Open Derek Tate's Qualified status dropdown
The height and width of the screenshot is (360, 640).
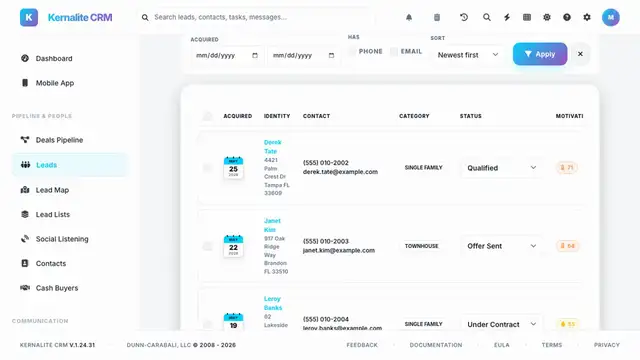(x=502, y=168)
